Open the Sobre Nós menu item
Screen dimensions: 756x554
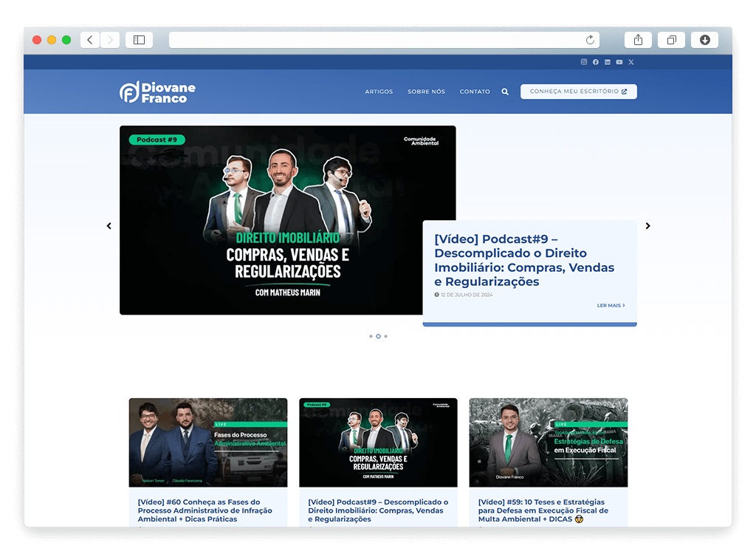(426, 92)
